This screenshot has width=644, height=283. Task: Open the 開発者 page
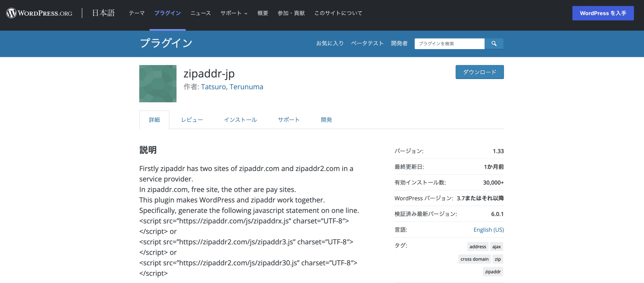(x=399, y=43)
